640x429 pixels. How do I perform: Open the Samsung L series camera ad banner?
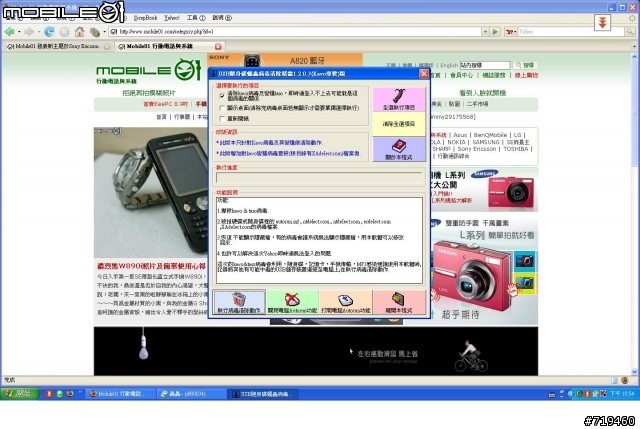click(x=484, y=189)
